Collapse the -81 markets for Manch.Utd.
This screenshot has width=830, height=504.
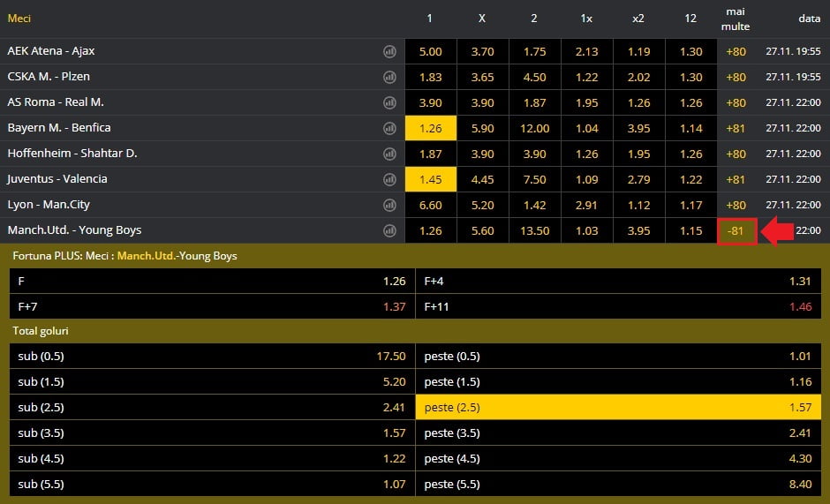click(x=736, y=230)
